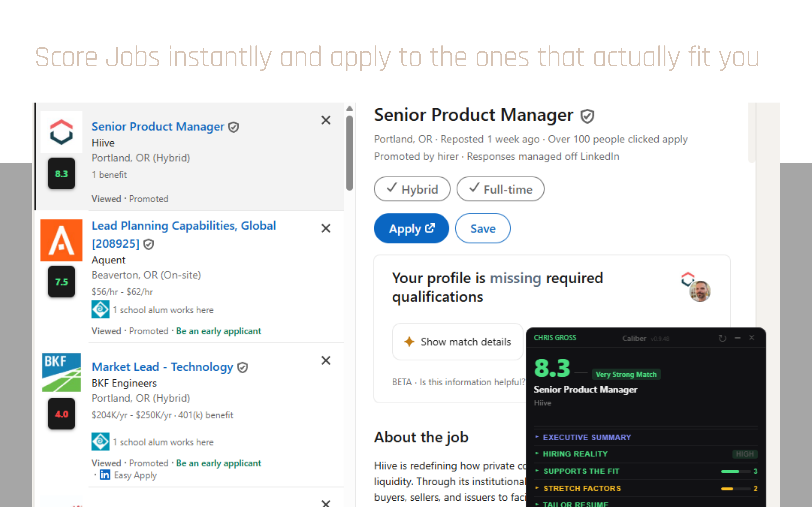Click the BKF Engineers company logo

(x=61, y=372)
